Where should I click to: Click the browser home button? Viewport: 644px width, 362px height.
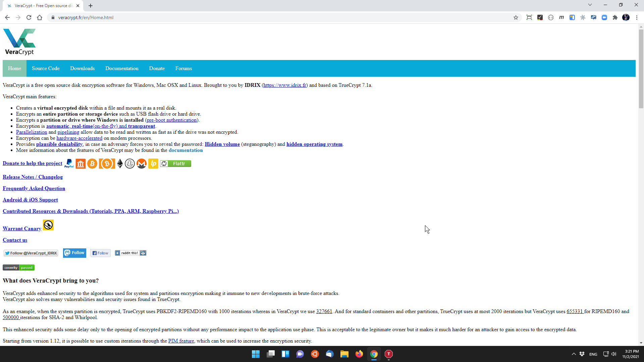pos(40,17)
